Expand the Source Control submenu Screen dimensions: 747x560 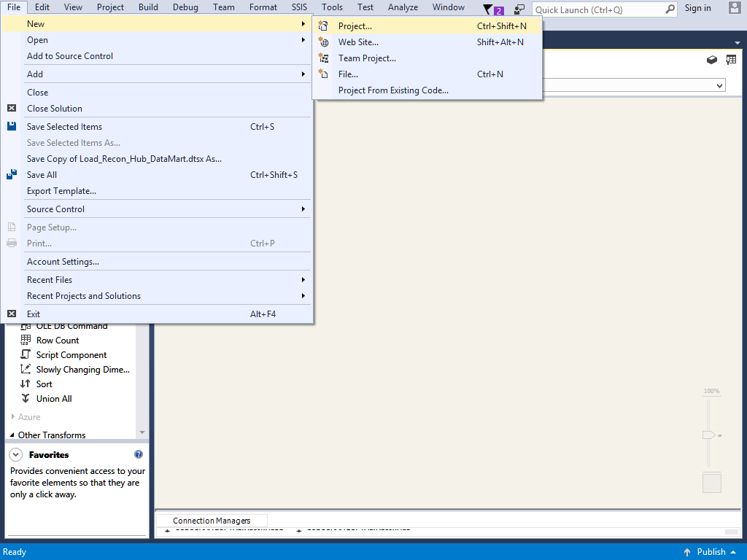tap(303, 209)
